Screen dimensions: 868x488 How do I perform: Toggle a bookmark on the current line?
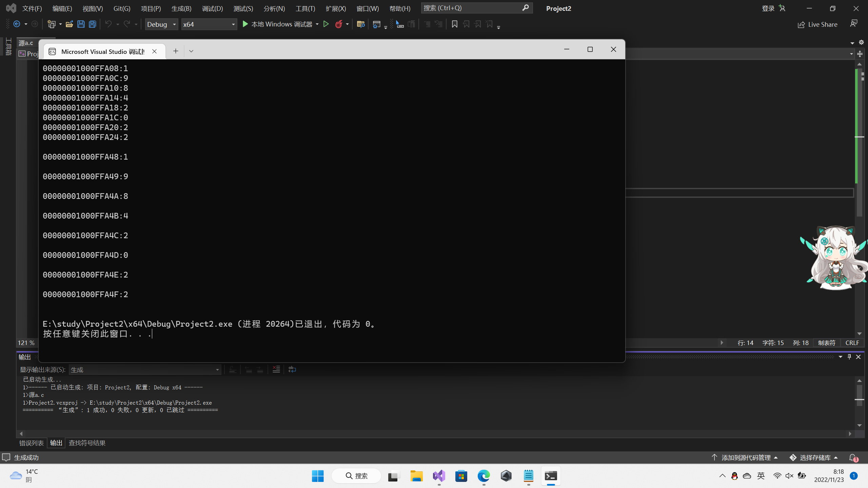tap(454, 24)
